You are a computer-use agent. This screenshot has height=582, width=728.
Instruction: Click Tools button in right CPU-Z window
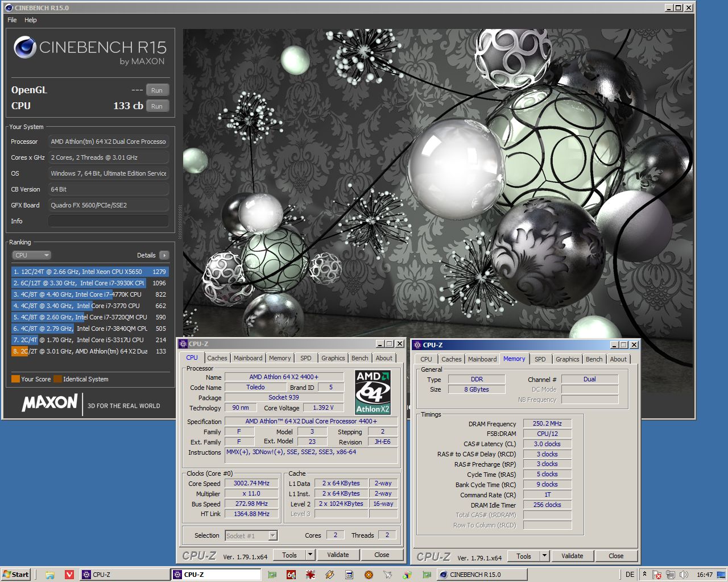[524, 556]
